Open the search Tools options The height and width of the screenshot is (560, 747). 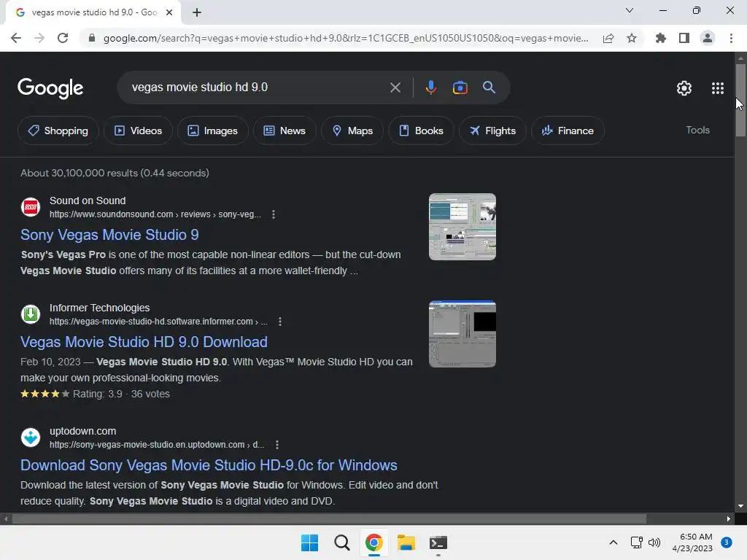pyautogui.click(x=697, y=130)
